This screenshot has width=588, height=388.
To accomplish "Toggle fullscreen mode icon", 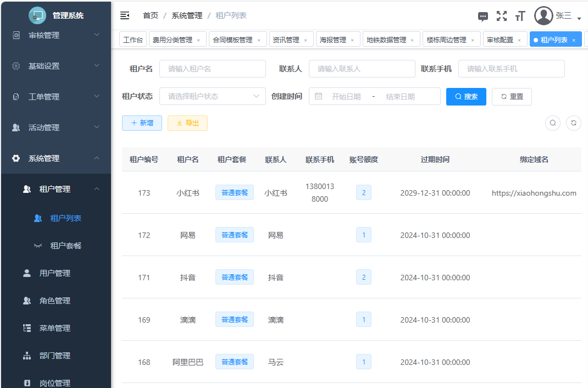I will point(501,16).
